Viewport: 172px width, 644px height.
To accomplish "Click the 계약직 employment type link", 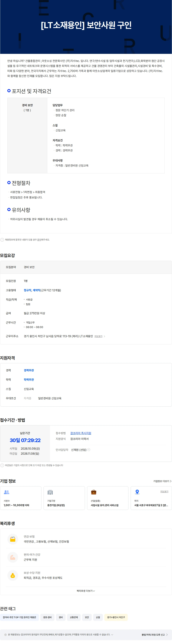I will (x=36, y=290).
